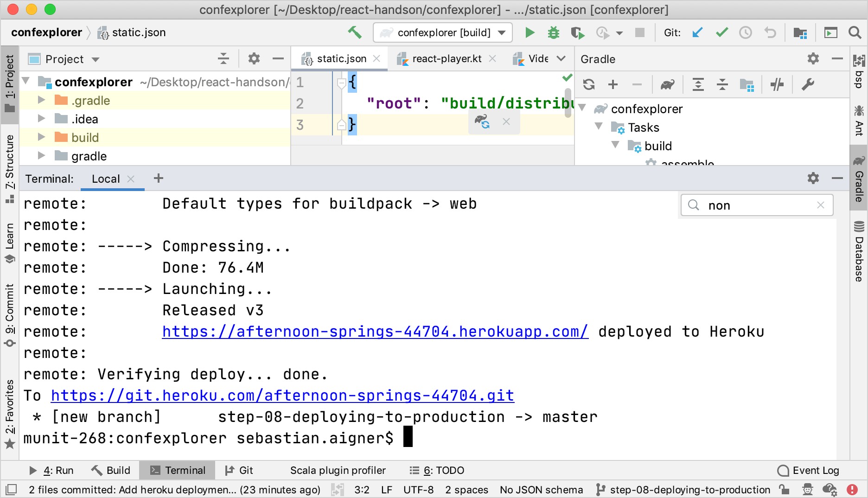Toggle the Run tool window
Image resolution: width=868 pixels, height=498 pixels.
click(58, 470)
